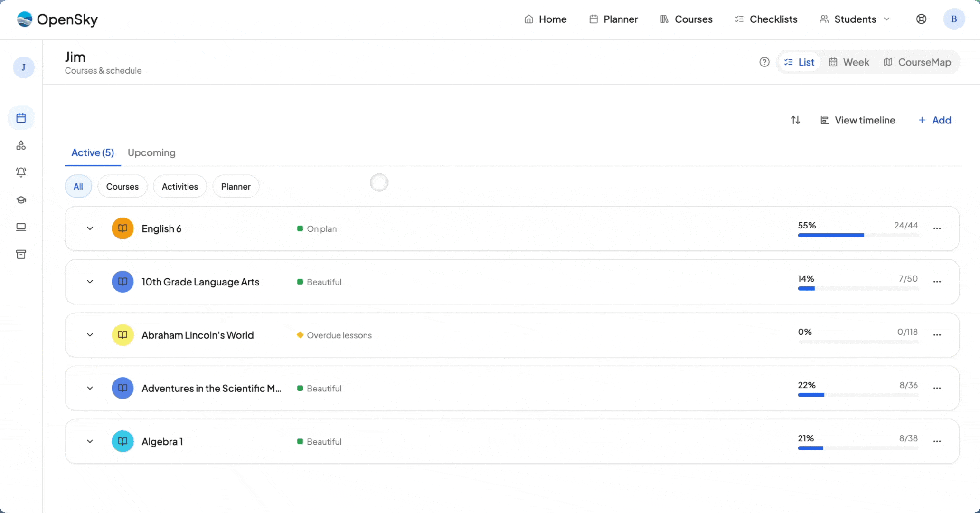Open more options for Adventures in the Scientific
Screen dimensions: 980x513
[937, 388]
